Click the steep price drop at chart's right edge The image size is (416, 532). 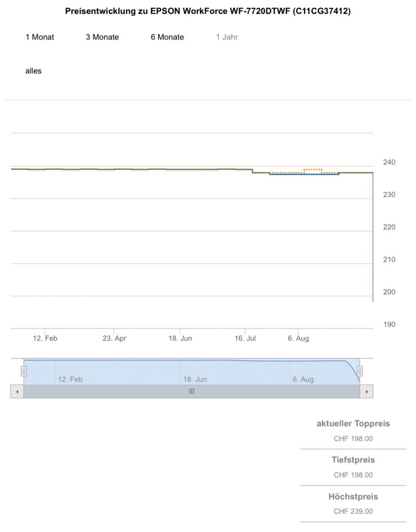373,239
